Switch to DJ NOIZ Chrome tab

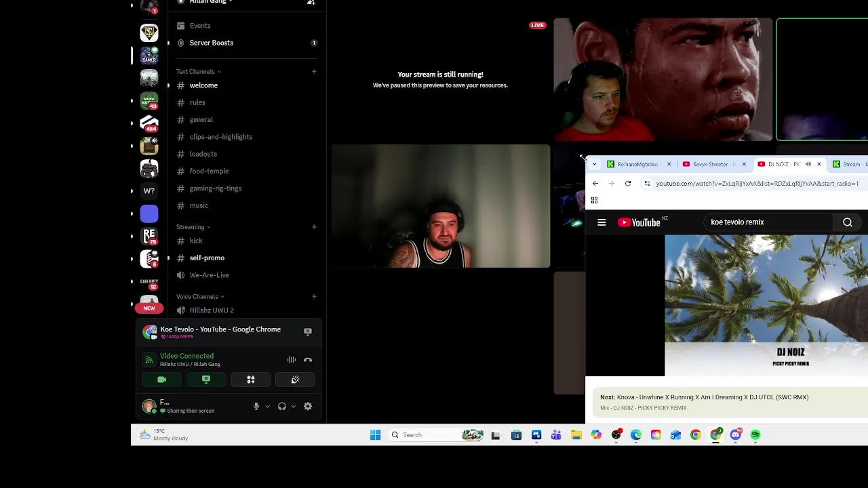(783, 164)
